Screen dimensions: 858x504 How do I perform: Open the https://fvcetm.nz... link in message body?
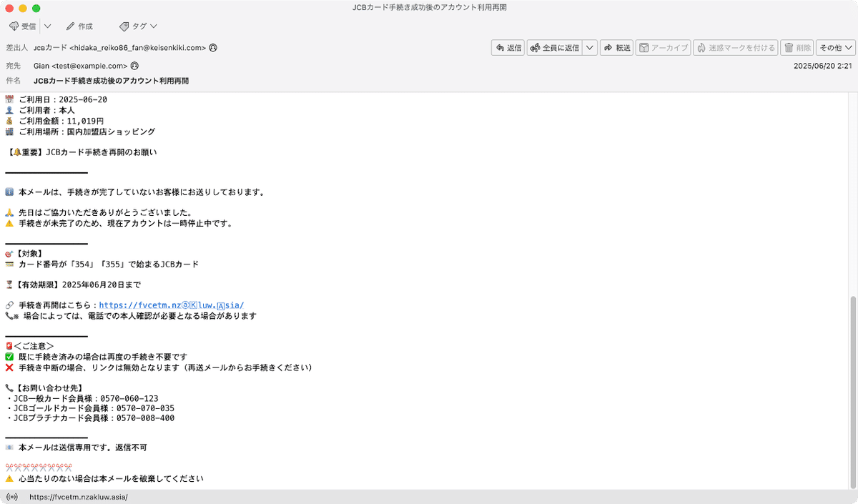(172, 305)
